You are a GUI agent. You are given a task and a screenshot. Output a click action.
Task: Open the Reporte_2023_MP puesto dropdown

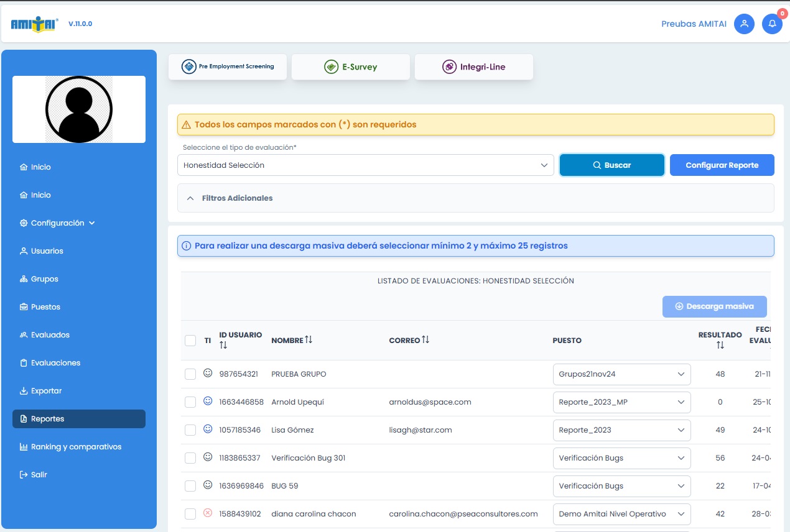pyautogui.click(x=621, y=402)
